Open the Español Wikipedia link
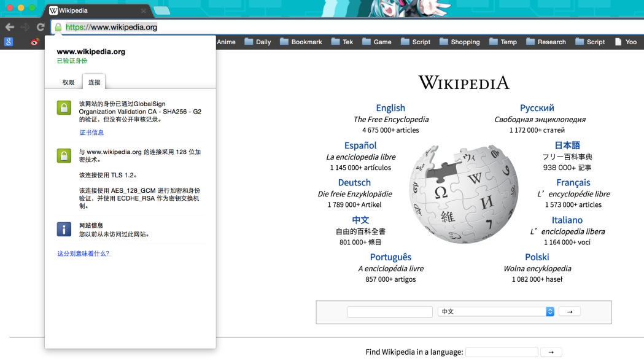Viewport: 644px width, 364px height. [360, 145]
